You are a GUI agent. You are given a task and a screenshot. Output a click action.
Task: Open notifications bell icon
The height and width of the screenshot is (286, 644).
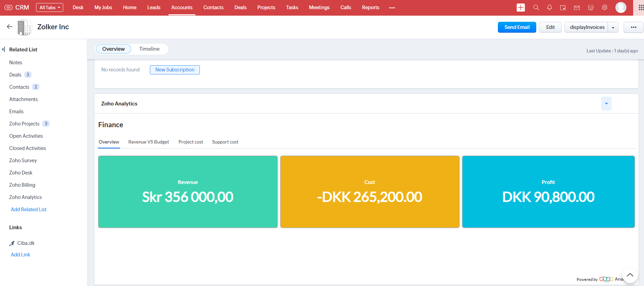click(550, 7)
